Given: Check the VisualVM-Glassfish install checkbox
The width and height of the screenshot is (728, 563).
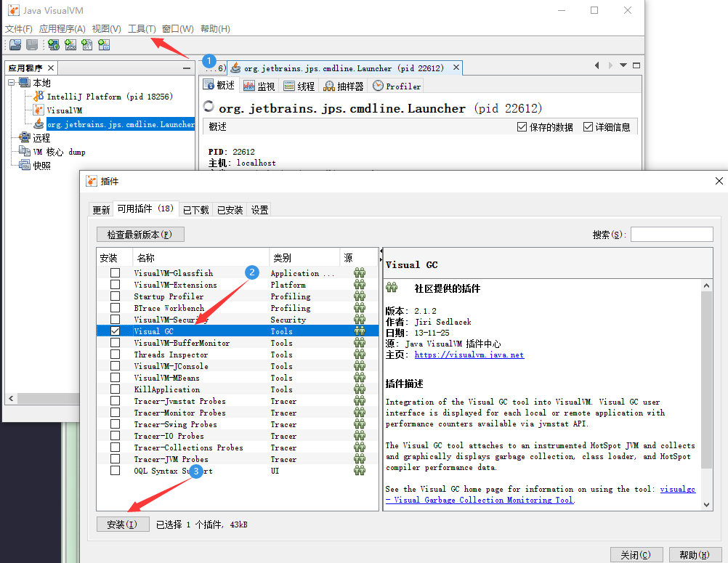Looking at the screenshot, I should (x=115, y=273).
